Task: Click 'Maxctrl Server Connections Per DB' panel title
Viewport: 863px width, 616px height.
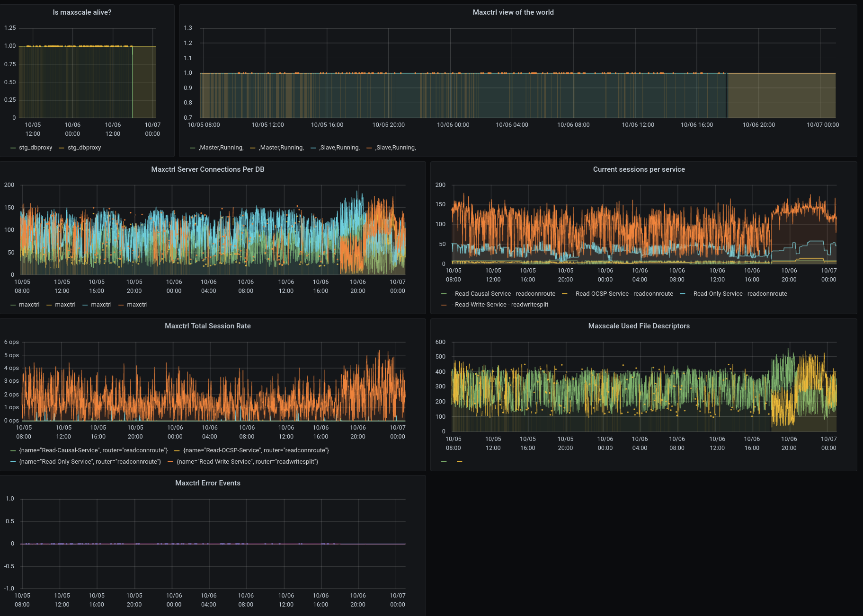Action: click(207, 169)
